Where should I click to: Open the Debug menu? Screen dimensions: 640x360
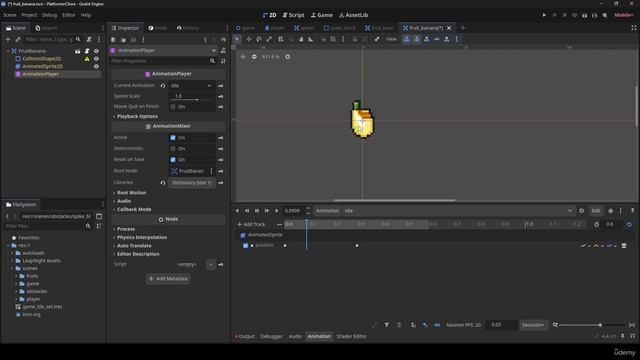(x=49, y=15)
